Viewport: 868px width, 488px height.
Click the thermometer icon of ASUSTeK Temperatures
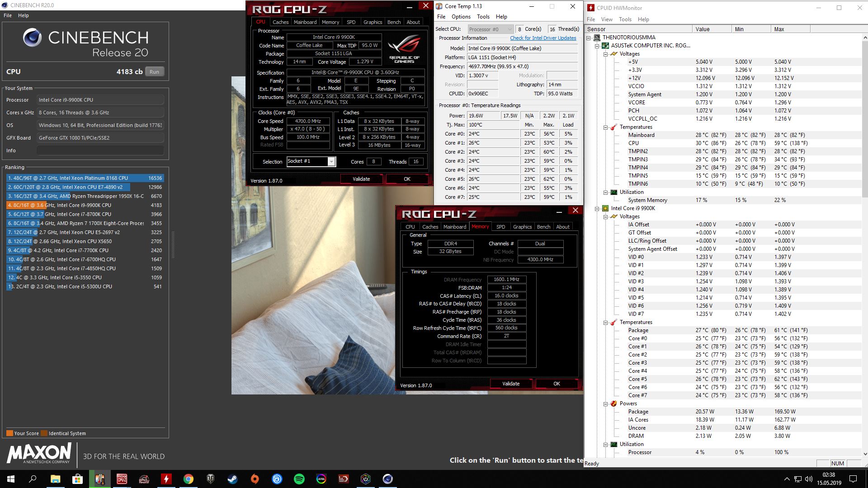tap(613, 127)
